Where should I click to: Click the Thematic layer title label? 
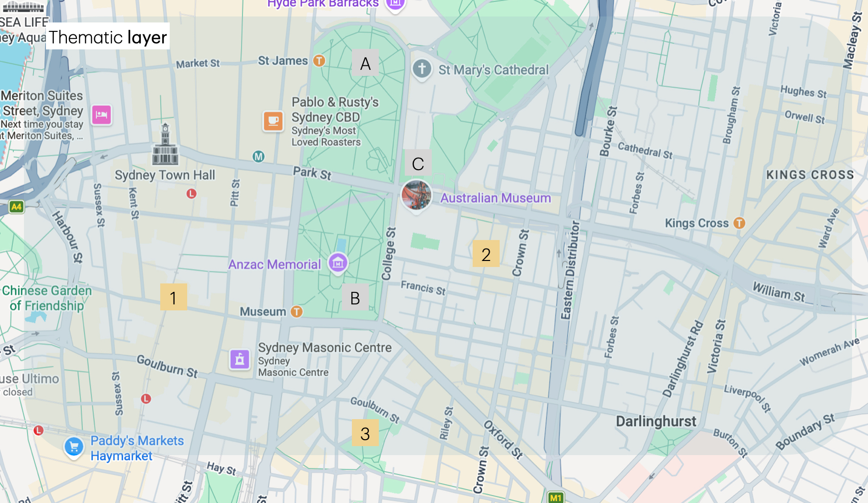(108, 36)
